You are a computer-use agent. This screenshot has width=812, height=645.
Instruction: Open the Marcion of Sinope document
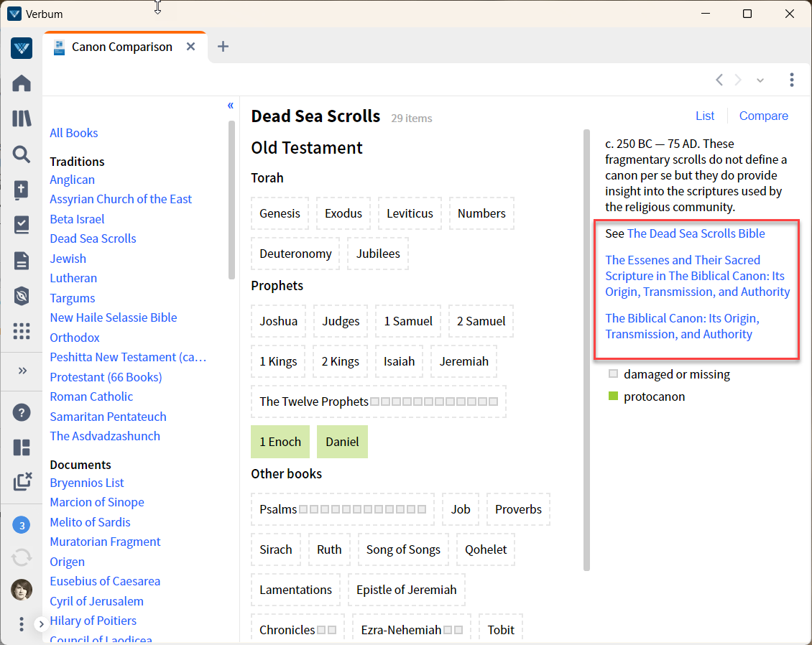pyautogui.click(x=97, y=502)
